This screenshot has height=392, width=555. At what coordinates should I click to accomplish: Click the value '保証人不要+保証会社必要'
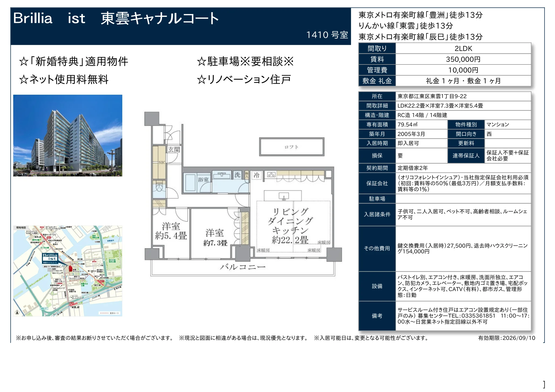click(x=507, y=156)
